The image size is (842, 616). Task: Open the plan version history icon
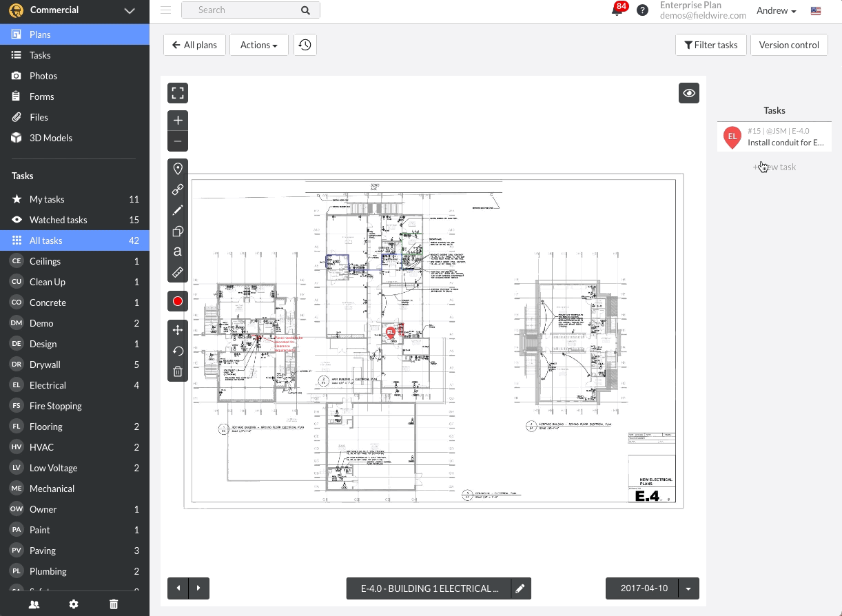305,45
